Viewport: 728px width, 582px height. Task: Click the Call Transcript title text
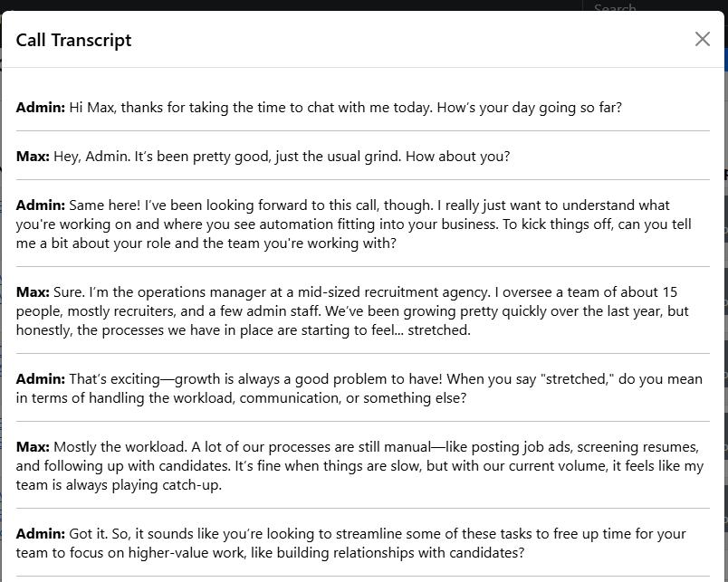(x=73, y=40)
